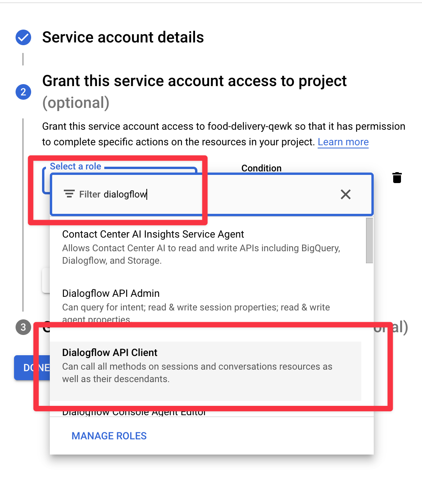Click the Dialogflow API Client description text
Screen dimensions: 422x504
[197, 373]
